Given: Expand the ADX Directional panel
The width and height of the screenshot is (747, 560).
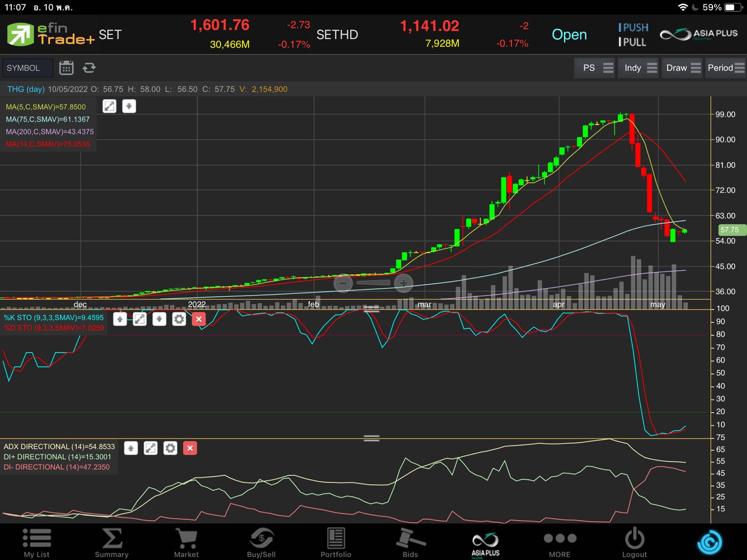Looking at the screenshot, I should coord(150,448).
